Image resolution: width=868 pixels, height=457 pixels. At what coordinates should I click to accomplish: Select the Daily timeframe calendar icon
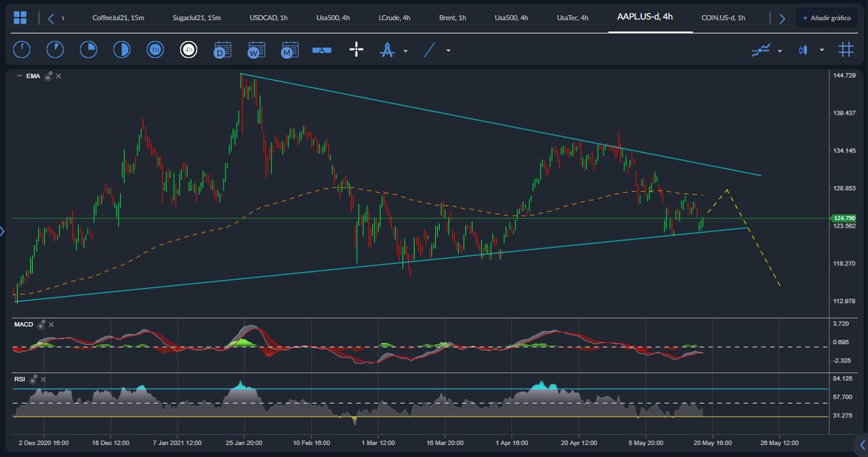click(x=222, y=49)
